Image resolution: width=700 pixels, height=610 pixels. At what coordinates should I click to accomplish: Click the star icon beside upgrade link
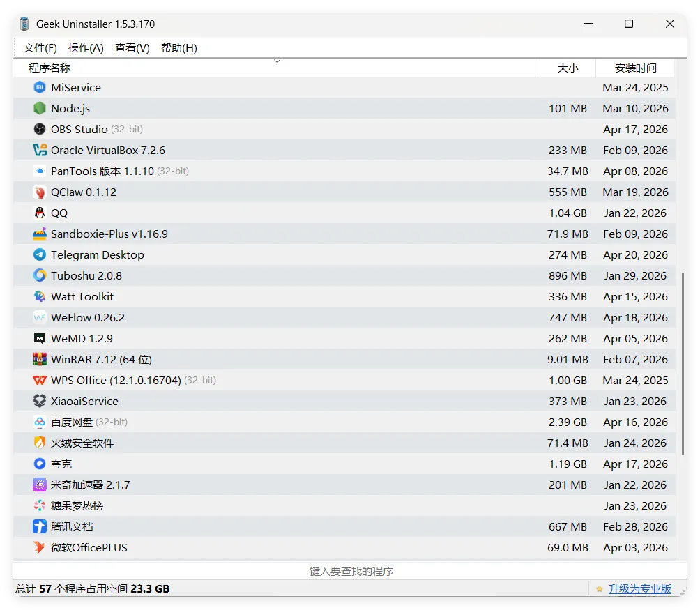(x=600, y=589)
